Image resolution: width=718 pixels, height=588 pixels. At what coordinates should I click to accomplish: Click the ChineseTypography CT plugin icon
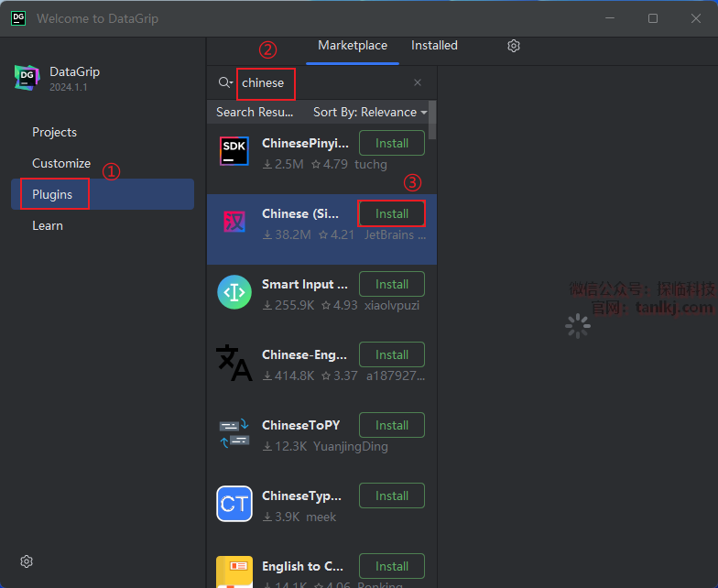(x=234, y=504)
